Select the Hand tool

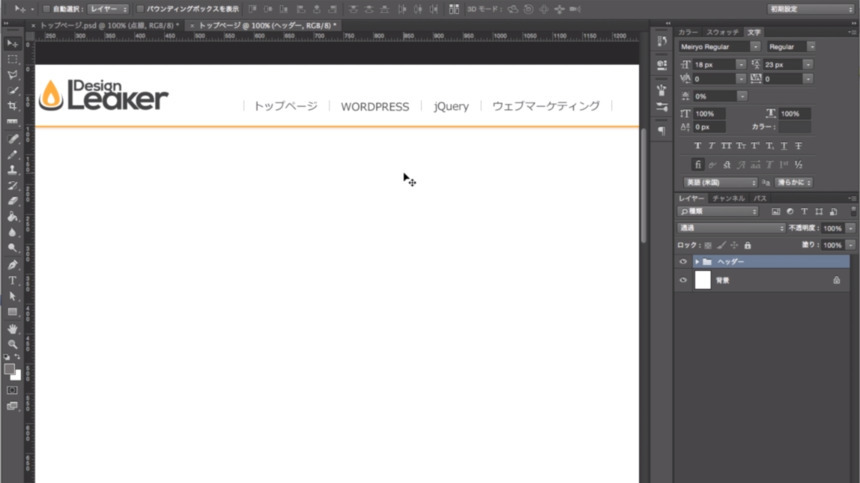[x=12, y=329]
